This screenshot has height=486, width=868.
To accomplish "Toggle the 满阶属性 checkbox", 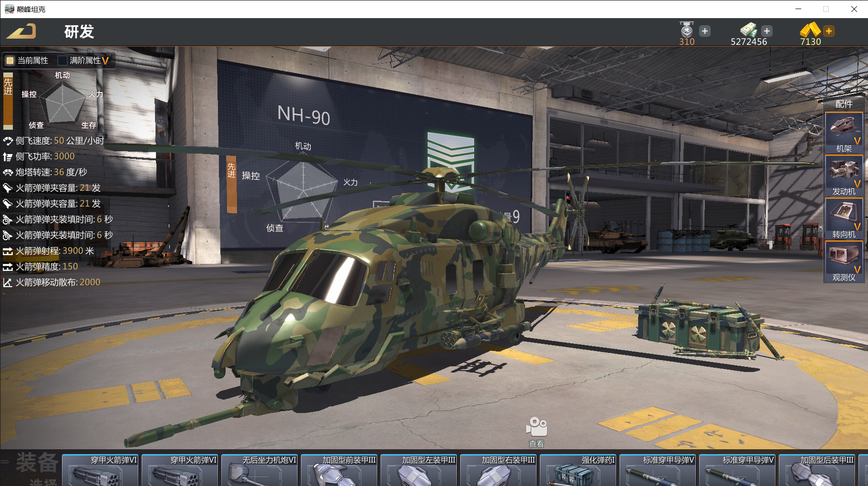I will point(62,61).
